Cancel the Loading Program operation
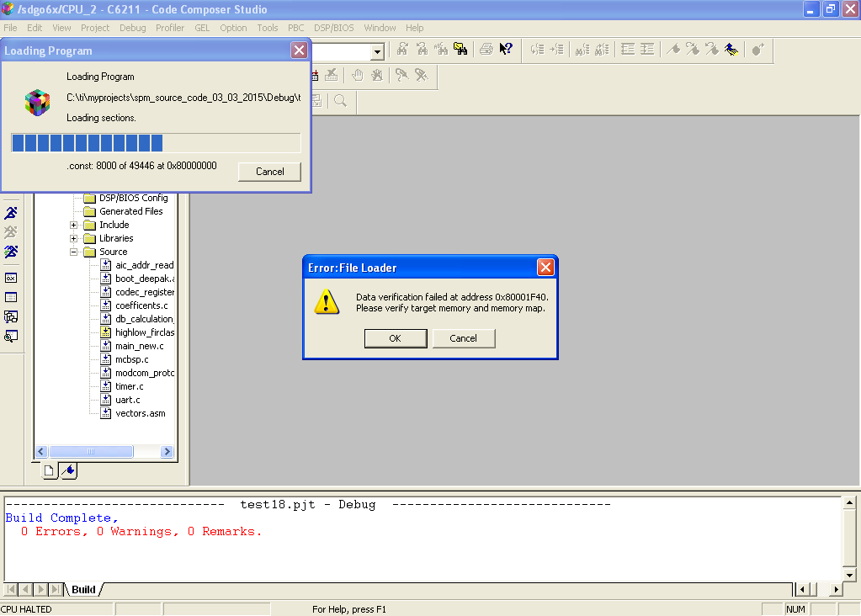 click(x=269, y=172)
